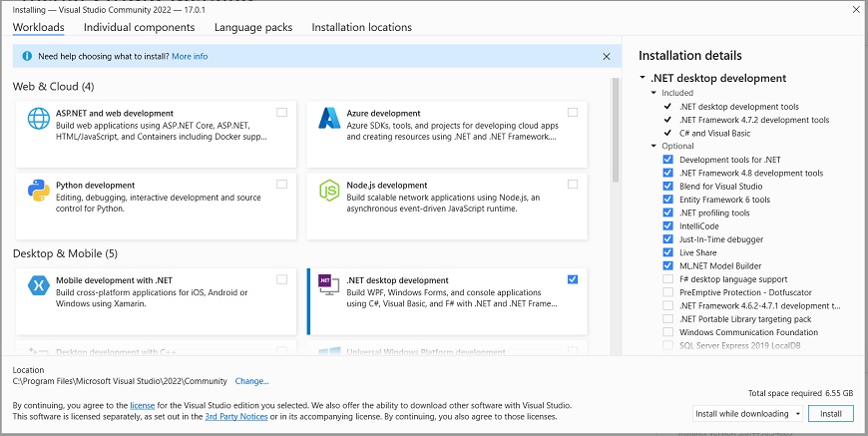Click the .NET desktop development icon
Image resolution: width=868 pixels, height=436 pixels.
pyautogui.click(x=329, y=285)
